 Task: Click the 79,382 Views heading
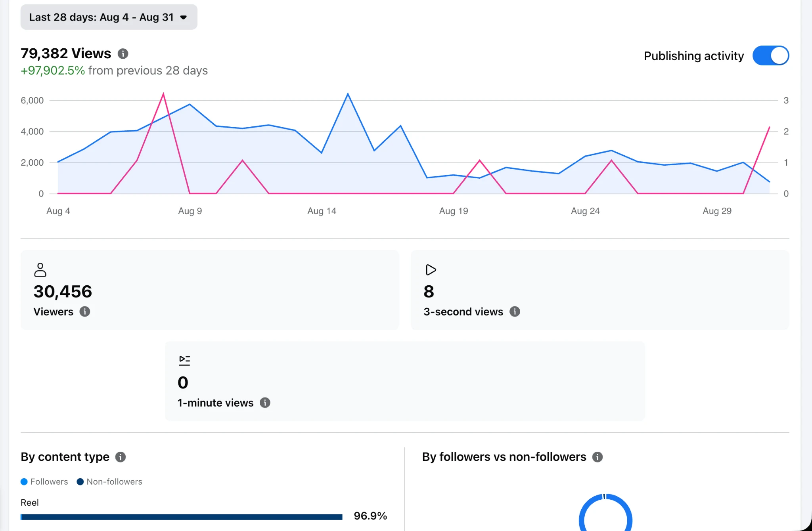pyautogui.click(x=66, y=53)
